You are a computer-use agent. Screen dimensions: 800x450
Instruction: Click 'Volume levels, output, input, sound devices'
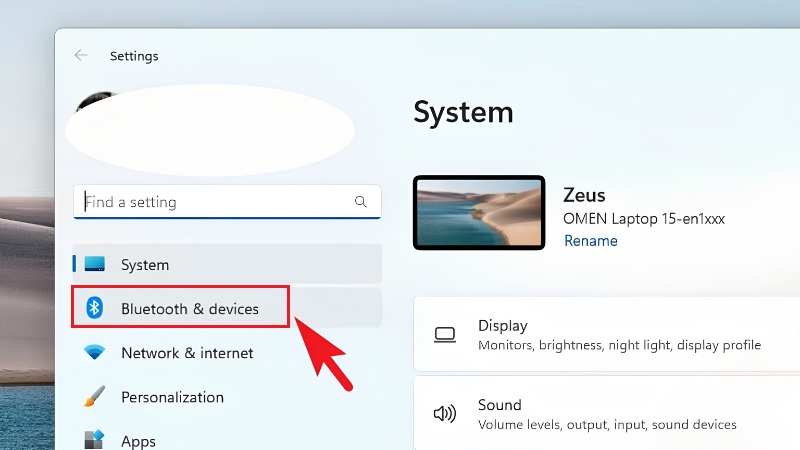(607, 424)
